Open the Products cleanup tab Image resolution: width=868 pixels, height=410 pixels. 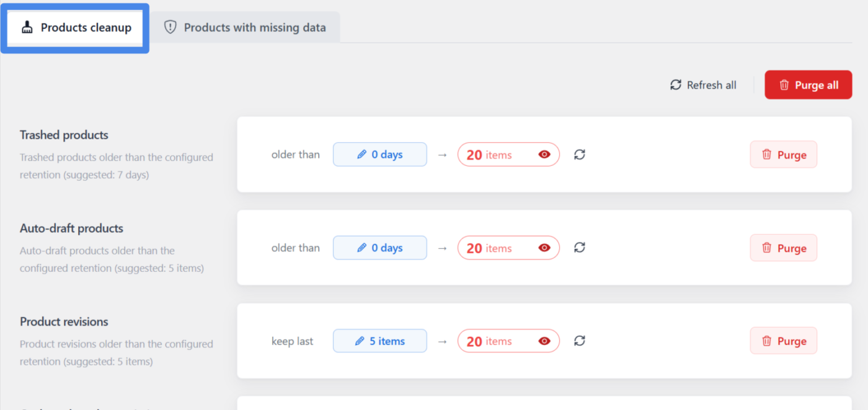tap(76, 28)
